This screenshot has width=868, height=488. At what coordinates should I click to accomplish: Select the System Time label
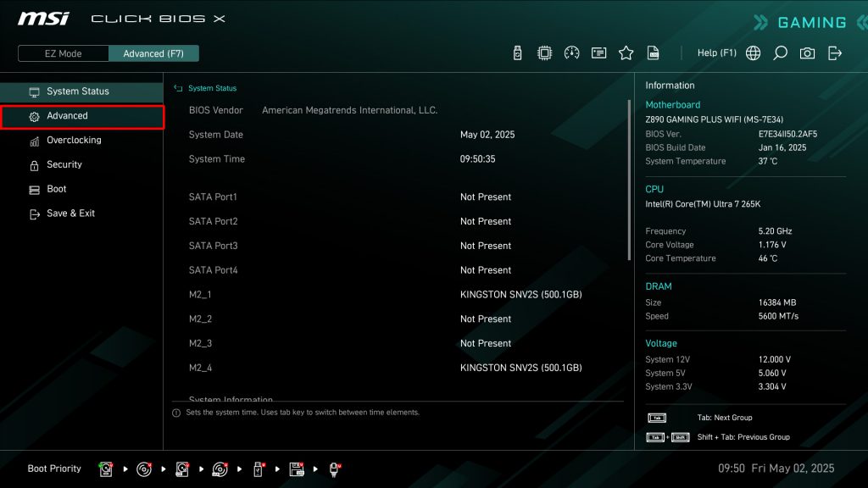[216, 158]
